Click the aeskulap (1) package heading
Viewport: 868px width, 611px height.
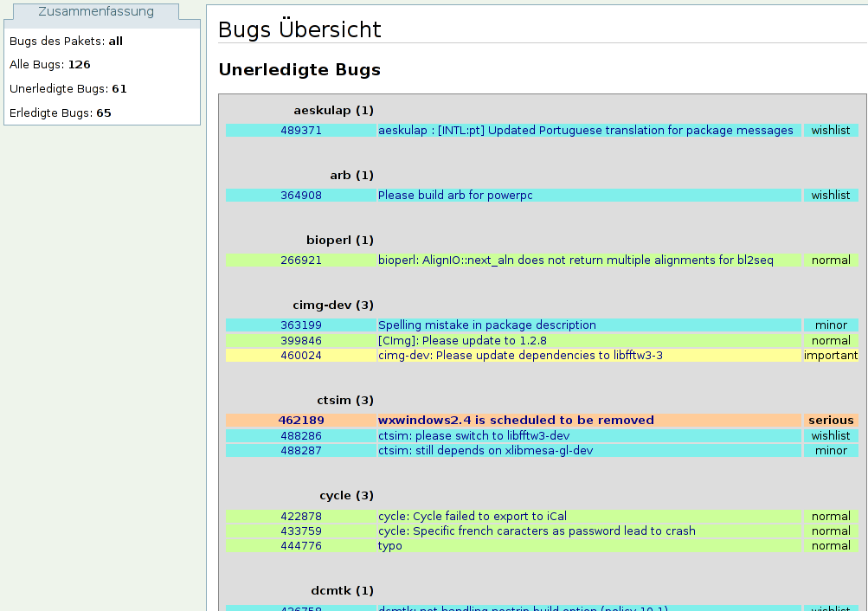[333, 111]
